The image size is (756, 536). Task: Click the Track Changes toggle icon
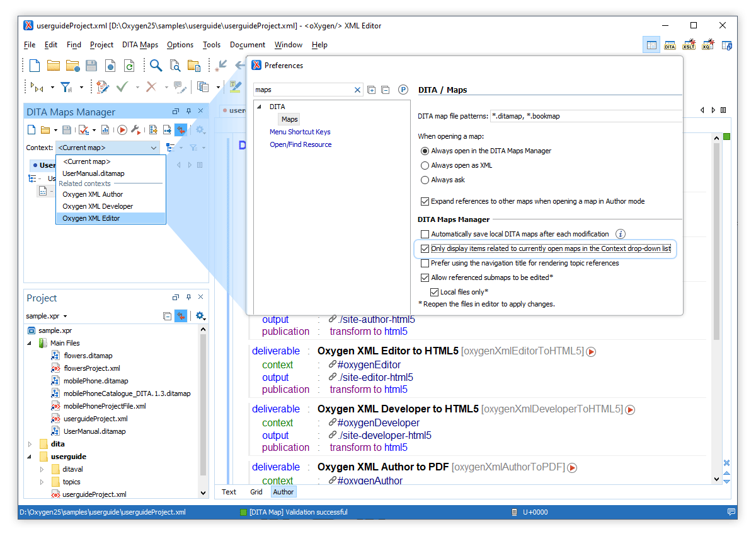coord(103,86)
